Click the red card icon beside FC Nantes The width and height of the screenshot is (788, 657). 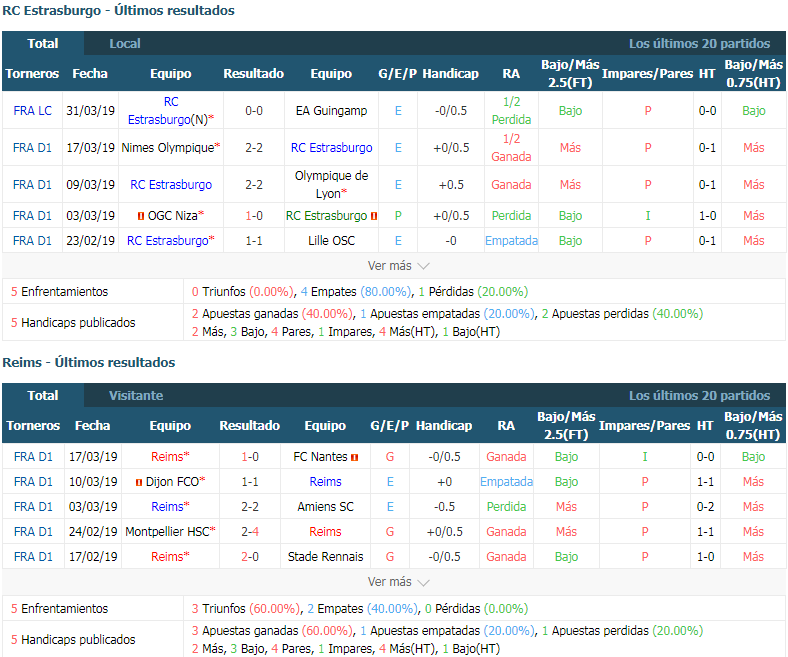click(x=355, y=457)
